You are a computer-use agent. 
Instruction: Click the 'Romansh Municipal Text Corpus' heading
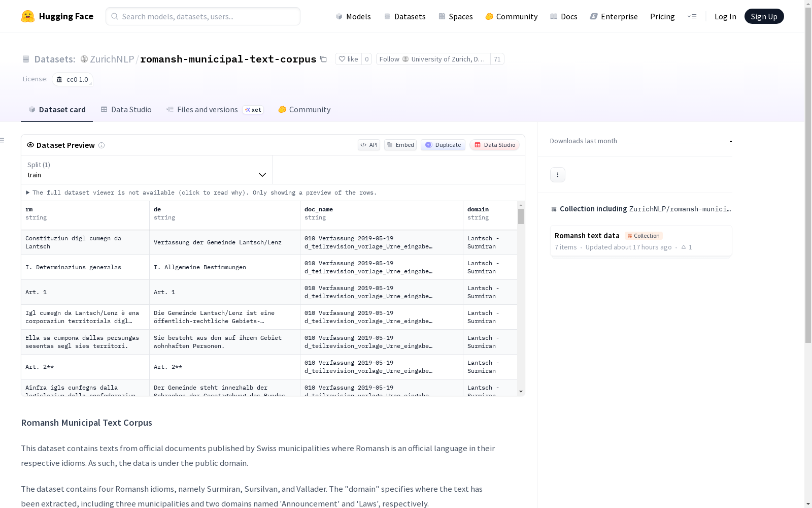(86, 423)
